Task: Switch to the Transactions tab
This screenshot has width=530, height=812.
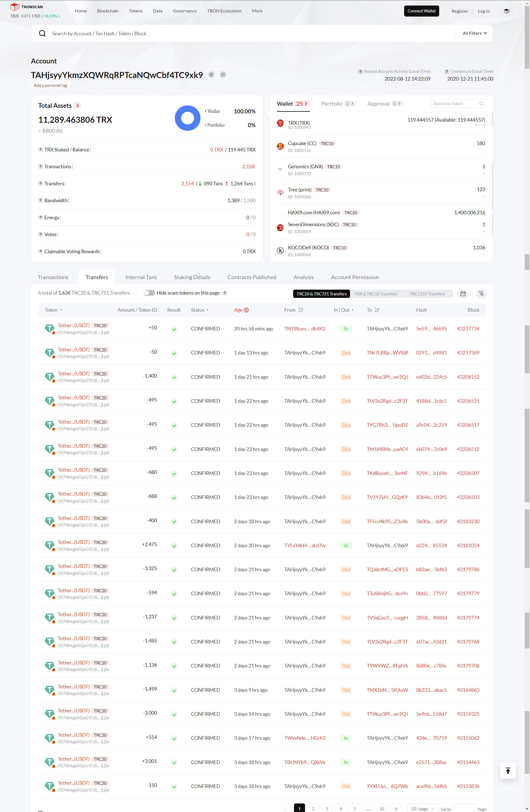Action: click(53, 277)
